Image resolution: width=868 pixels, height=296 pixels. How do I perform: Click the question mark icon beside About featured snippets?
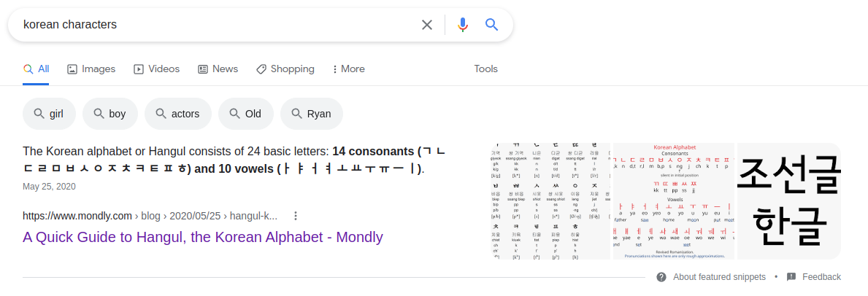661,277
